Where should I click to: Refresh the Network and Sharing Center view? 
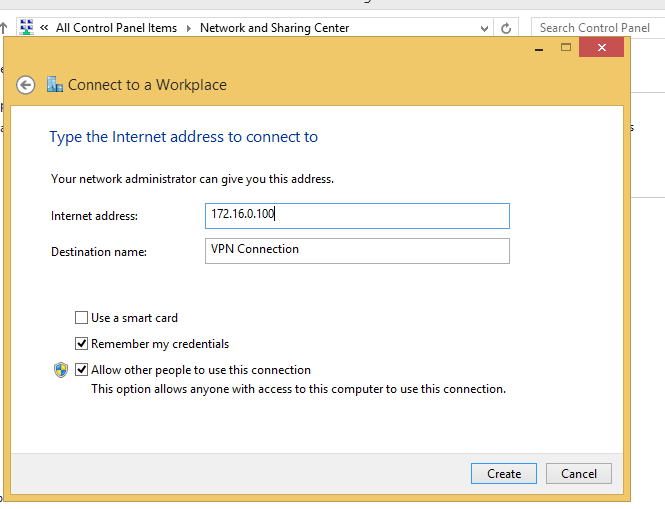tap(506, 28)
